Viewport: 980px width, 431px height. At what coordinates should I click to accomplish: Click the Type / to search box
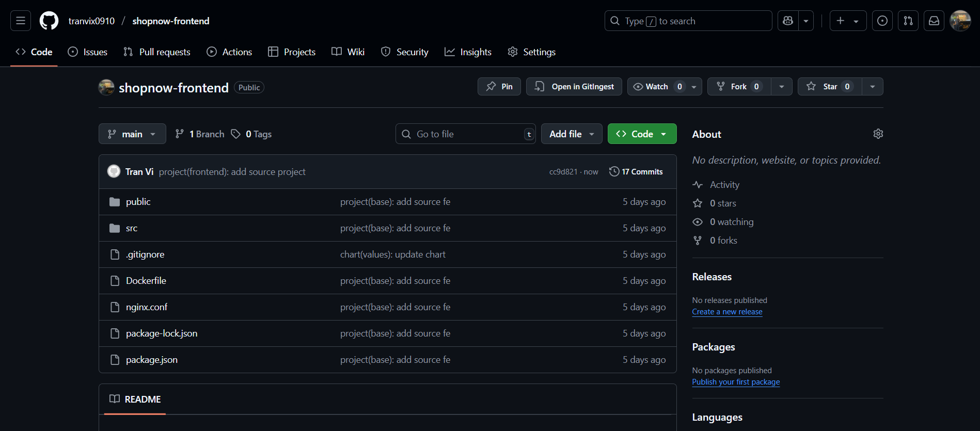688,21
